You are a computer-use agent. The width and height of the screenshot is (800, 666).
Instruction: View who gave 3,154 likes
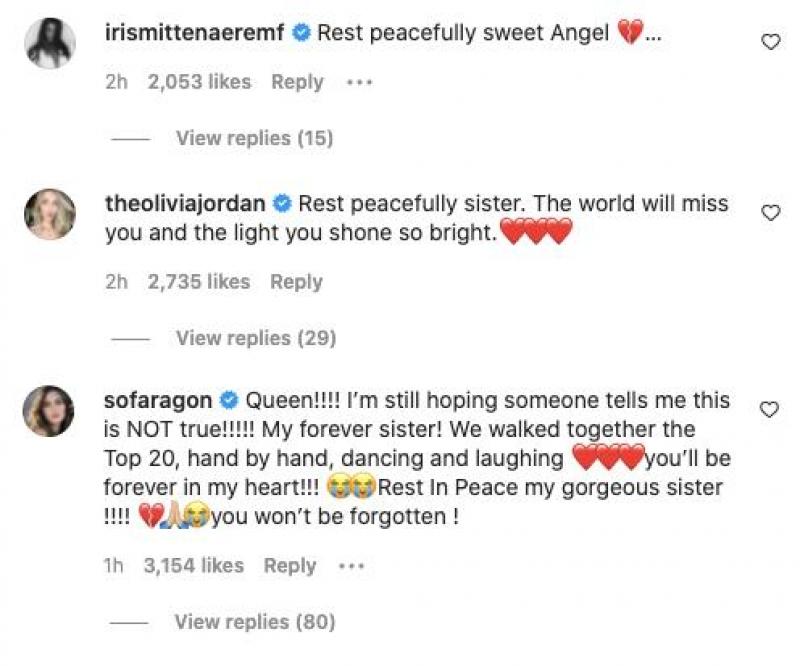click(194, 566)
